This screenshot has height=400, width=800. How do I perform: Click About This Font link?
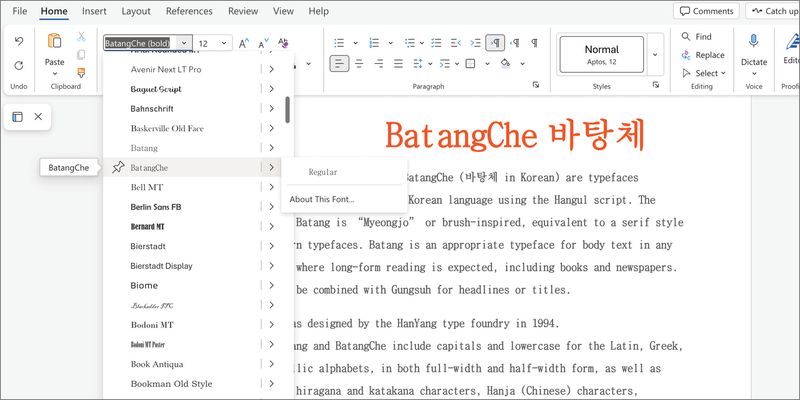[321, 199]
